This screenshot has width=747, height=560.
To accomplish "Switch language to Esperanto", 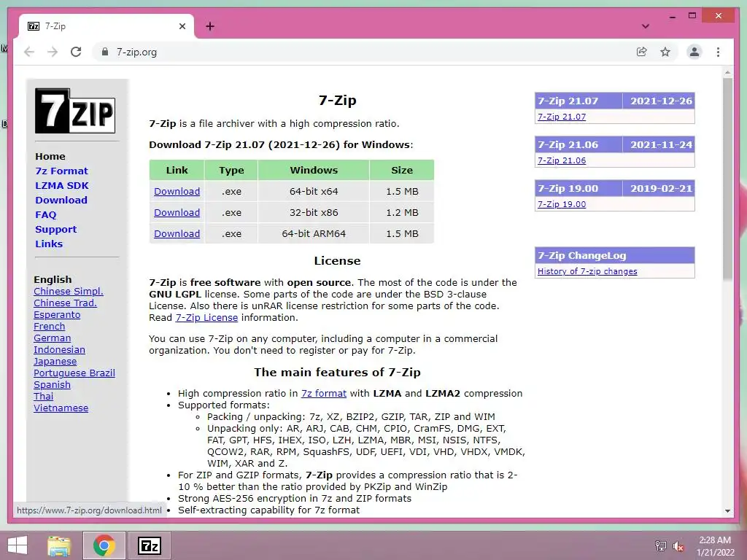I will (57, 315).
